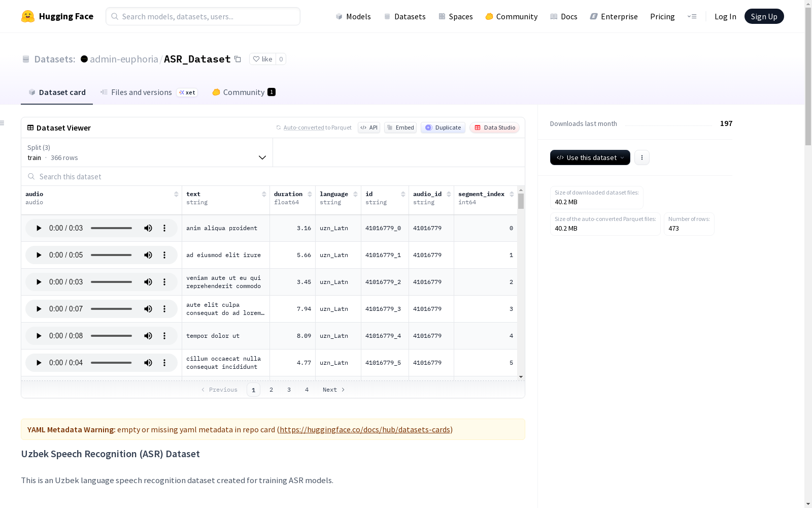Image resolution: width=812 pixels, height=508 pixels.
Task: Open the Dataset card tab
Action: (57, 92)
